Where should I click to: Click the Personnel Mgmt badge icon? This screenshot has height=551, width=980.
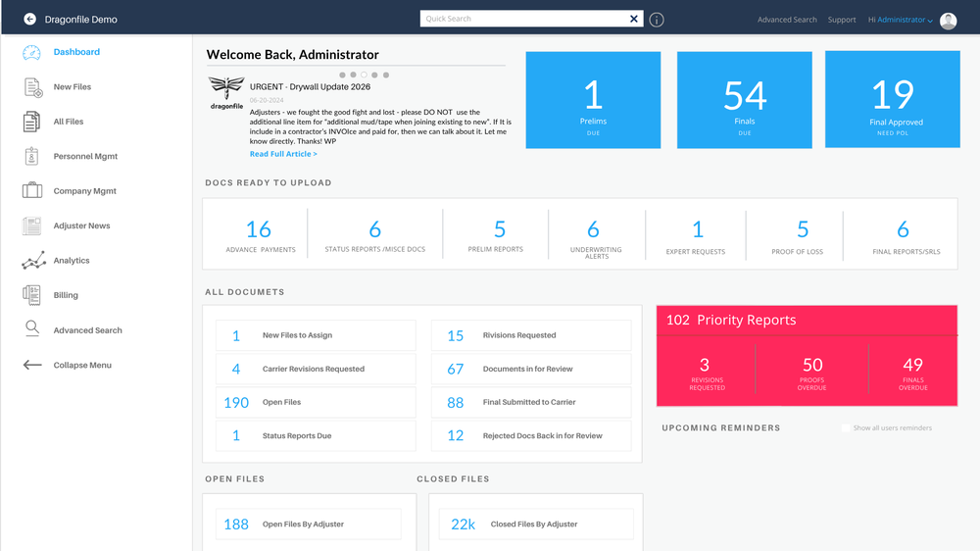click(x=31, y=156)
